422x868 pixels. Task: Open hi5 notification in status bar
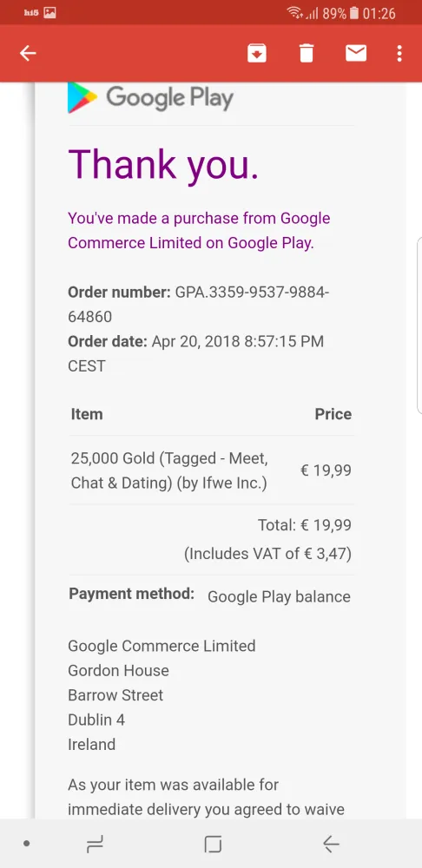pyautogui.click(x=31, y=12)
